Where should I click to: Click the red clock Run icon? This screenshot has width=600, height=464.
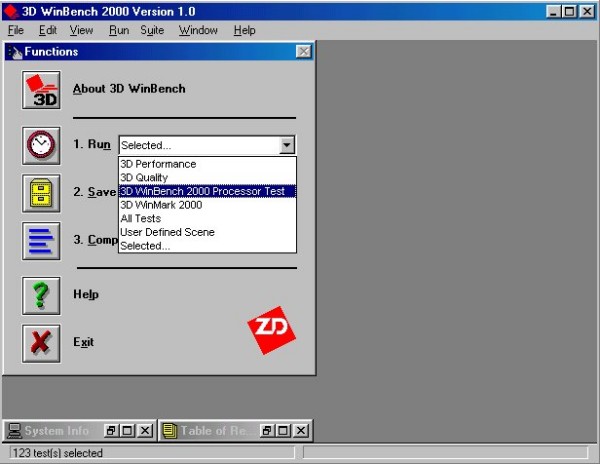click(x=41, y=146)
